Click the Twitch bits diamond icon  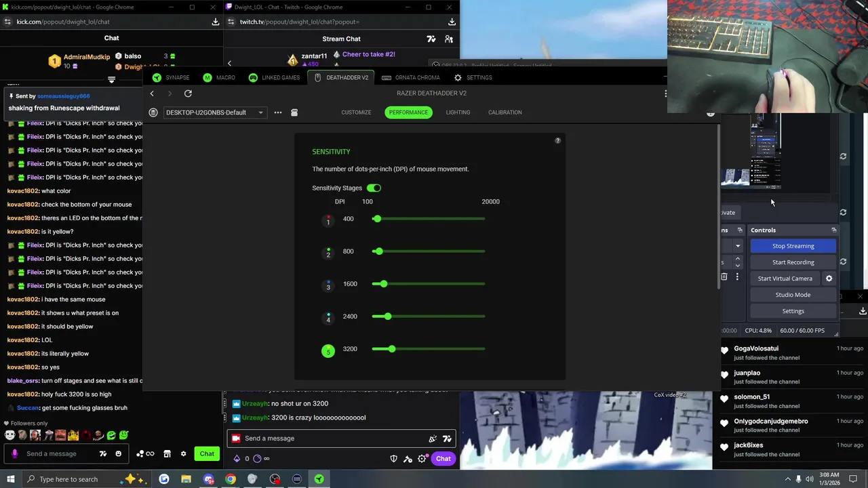click(x=237, y=459)
